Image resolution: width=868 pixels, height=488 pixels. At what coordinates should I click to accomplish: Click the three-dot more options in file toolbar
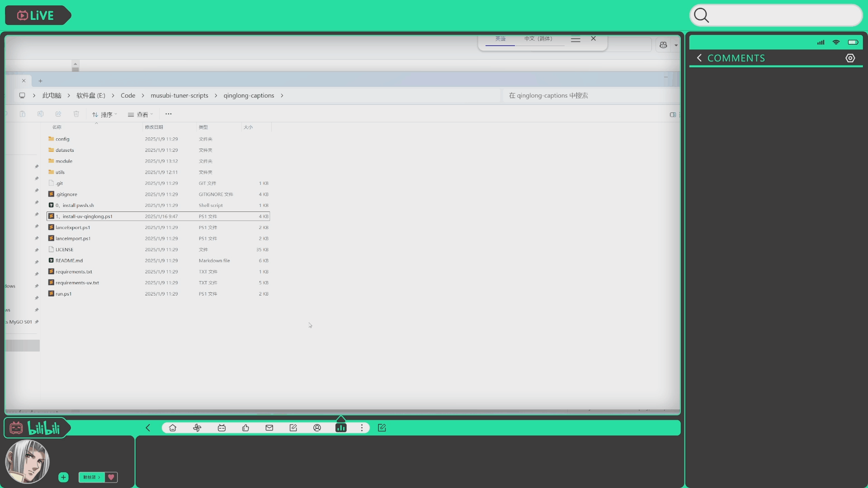pyautogui.click(x=169, y=114)
